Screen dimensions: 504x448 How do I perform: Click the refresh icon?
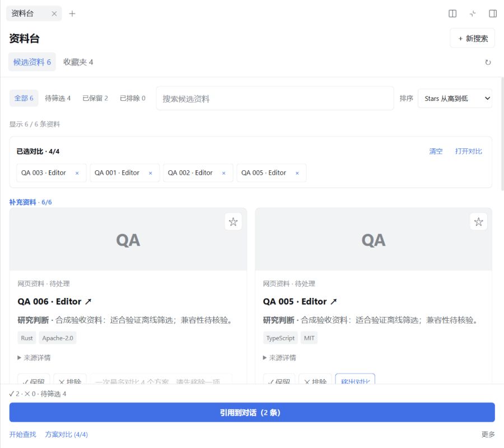click(488, 62)
